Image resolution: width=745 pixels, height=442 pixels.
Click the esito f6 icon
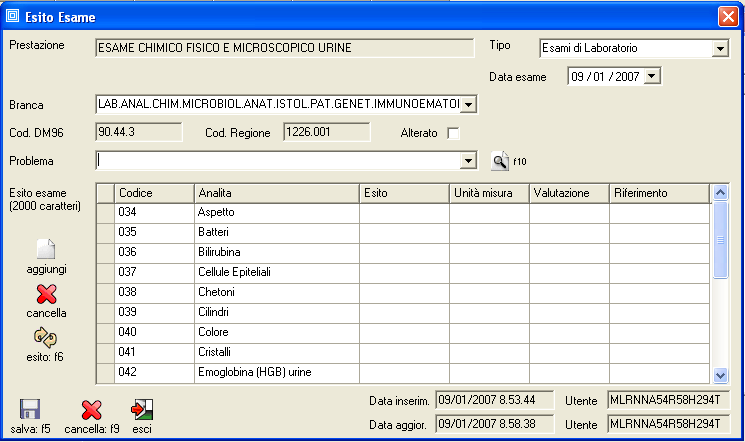(46, 337)
